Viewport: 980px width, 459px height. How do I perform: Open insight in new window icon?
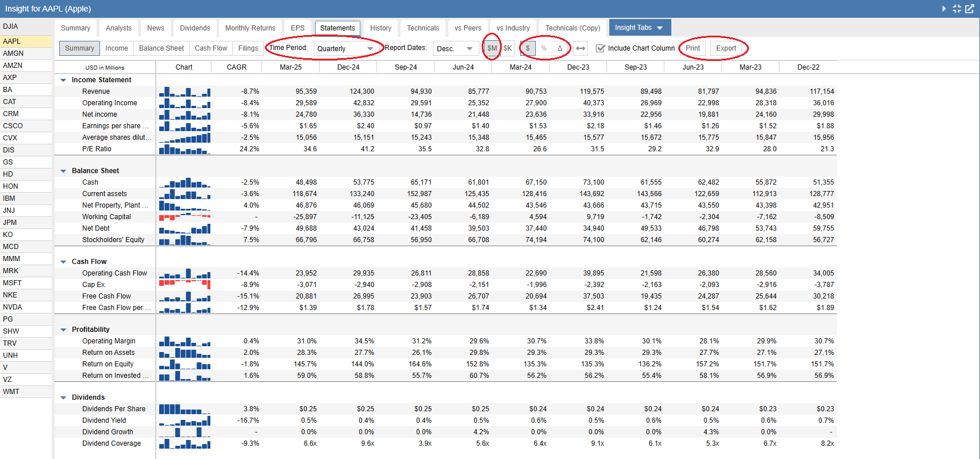click(x=970, y=9)
